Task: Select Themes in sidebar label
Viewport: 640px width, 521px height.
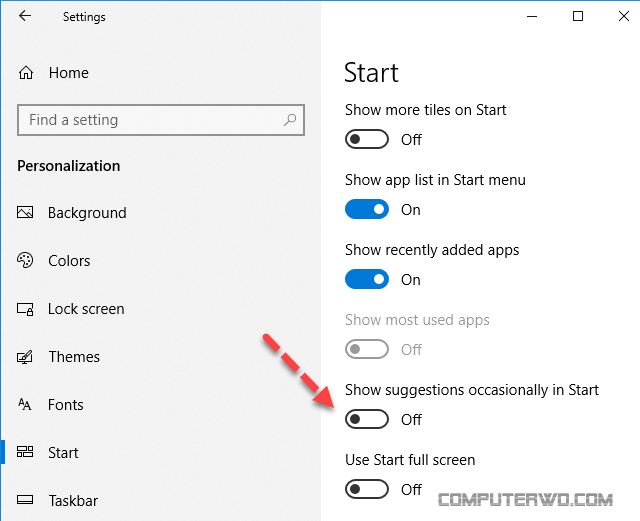Action: (x=74, y=357)
